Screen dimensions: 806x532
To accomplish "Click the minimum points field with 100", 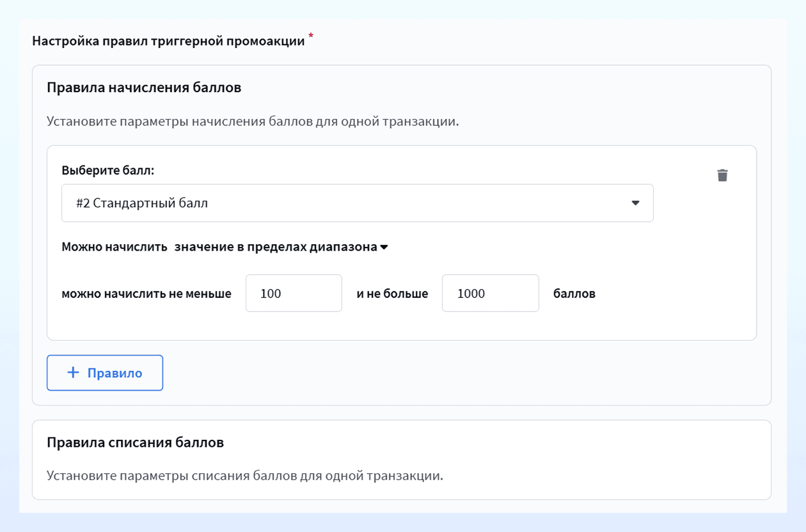I will [294, 293].
